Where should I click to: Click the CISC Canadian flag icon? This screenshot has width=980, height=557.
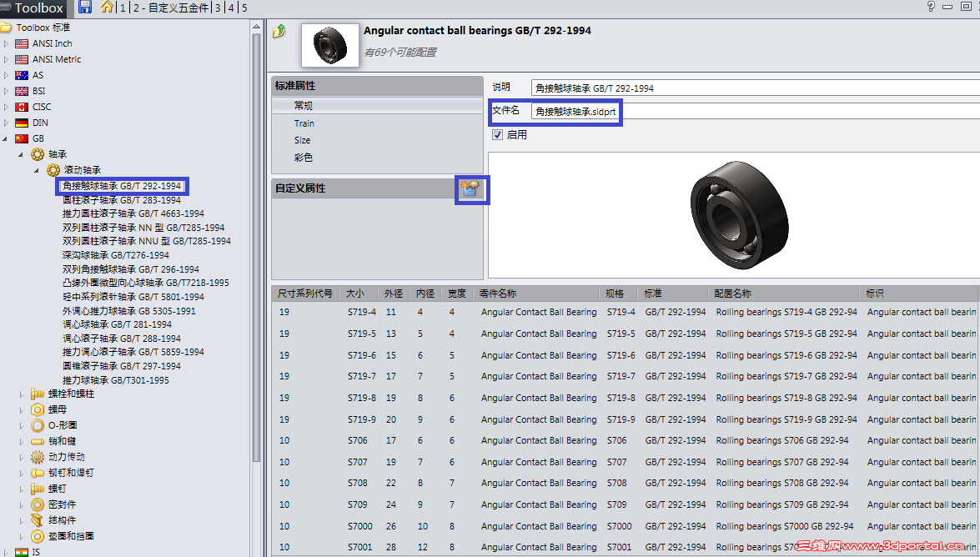tap(22, 107)
